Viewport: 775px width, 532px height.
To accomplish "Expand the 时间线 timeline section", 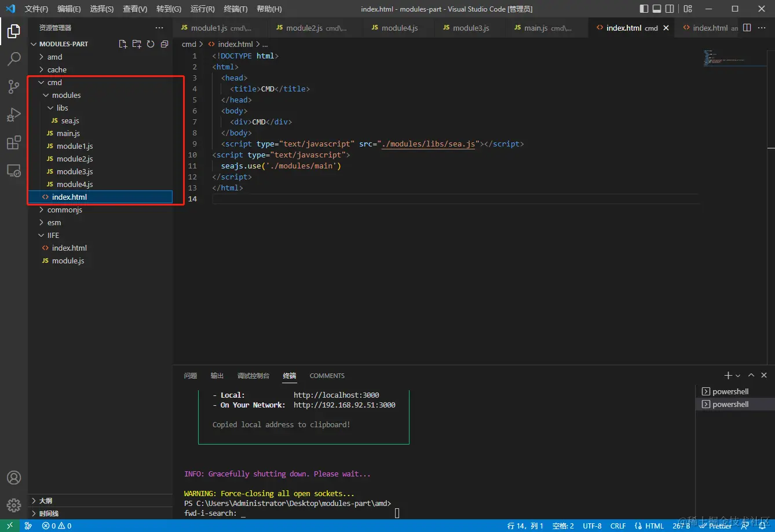I will pos(100,513).
